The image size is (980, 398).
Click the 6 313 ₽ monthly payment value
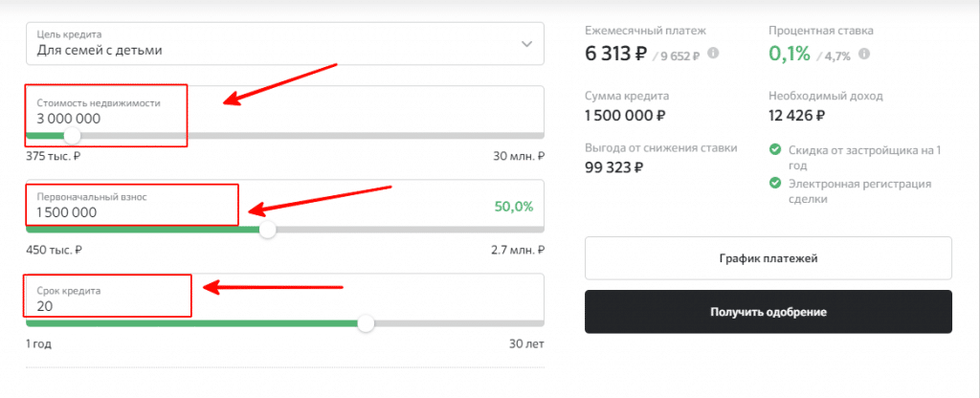coord(613,54)
